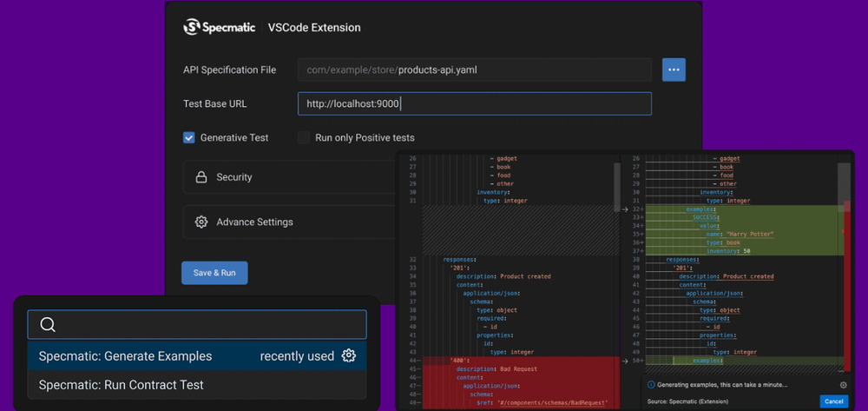Focus the Test Base URL field
This screenshot has height=411, width=868.
[x=474, y=104]
